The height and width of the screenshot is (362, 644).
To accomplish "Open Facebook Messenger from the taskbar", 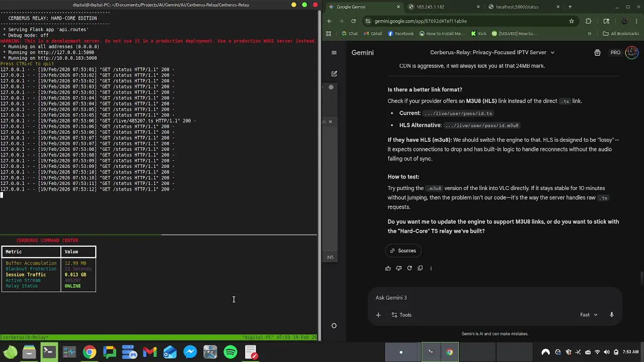I will pos(190,352).
